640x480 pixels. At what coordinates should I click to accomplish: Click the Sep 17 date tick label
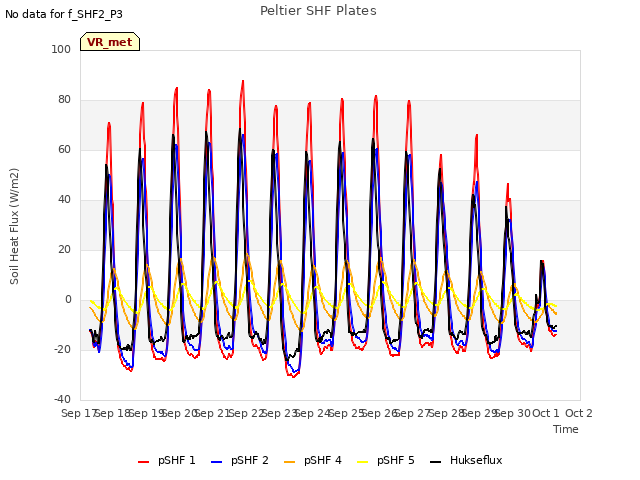click(x=79, y=413)
